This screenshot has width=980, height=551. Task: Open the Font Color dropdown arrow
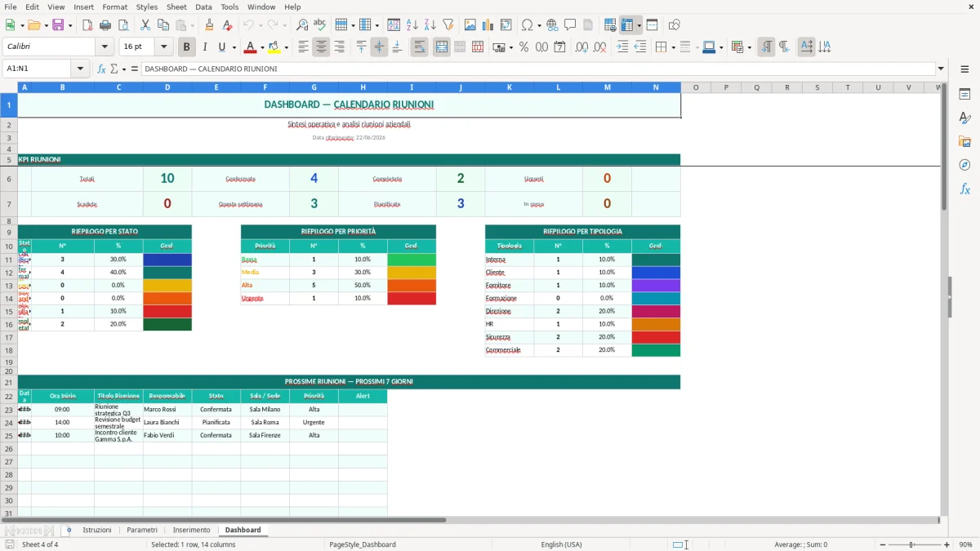click(262, 47)
